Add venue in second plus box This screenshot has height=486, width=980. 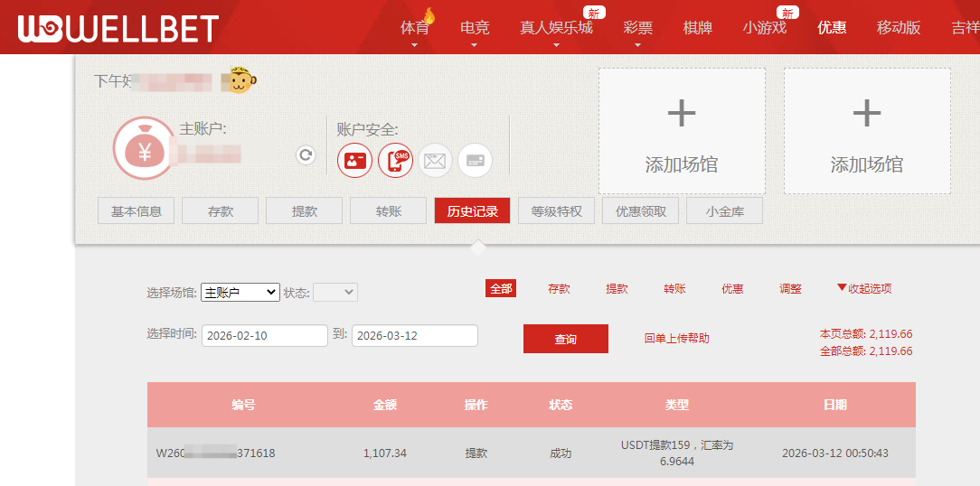point(866,131)
